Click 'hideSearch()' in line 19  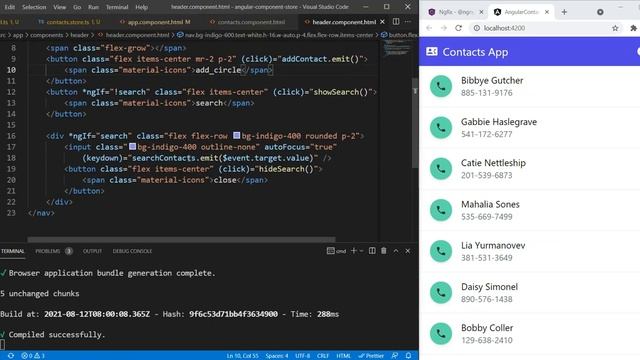coord(286,169)
